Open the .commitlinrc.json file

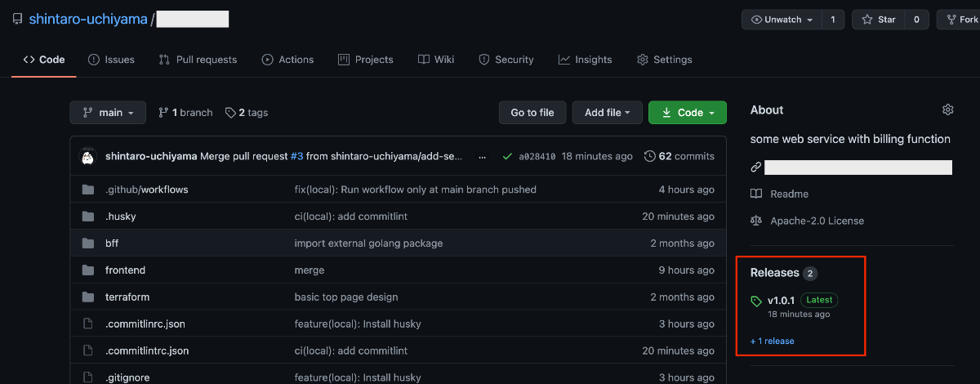tap(145, 324)
